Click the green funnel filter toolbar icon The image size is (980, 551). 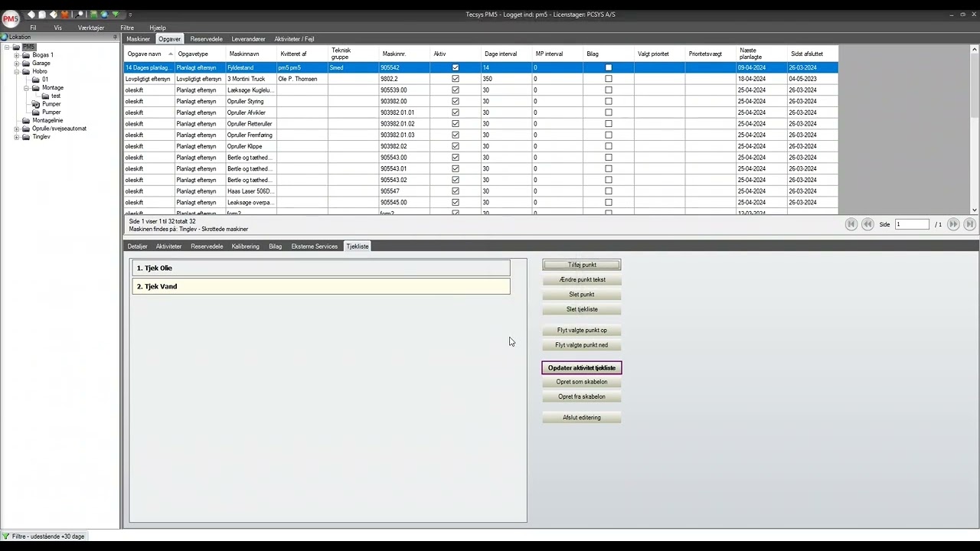coord(116,15)
